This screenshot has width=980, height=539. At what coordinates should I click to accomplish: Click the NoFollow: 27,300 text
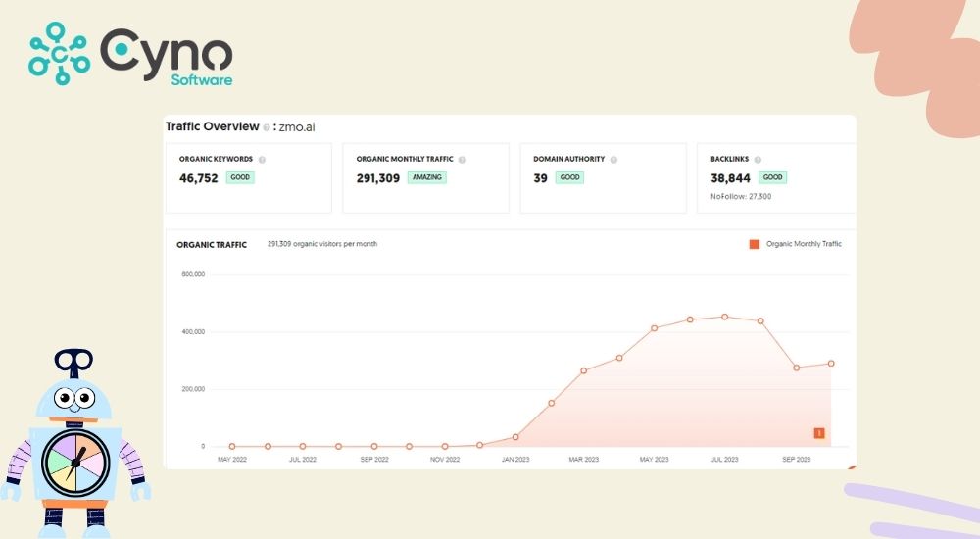coord(740,196)
